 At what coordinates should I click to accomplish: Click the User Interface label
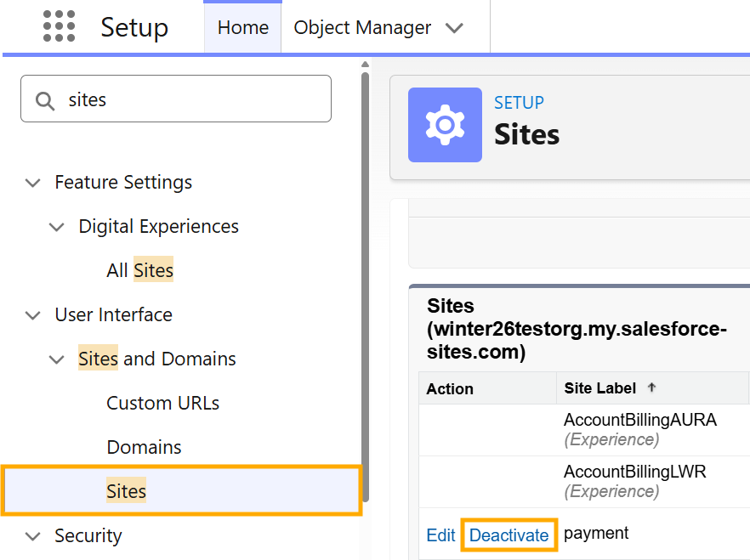coord(113,315)
